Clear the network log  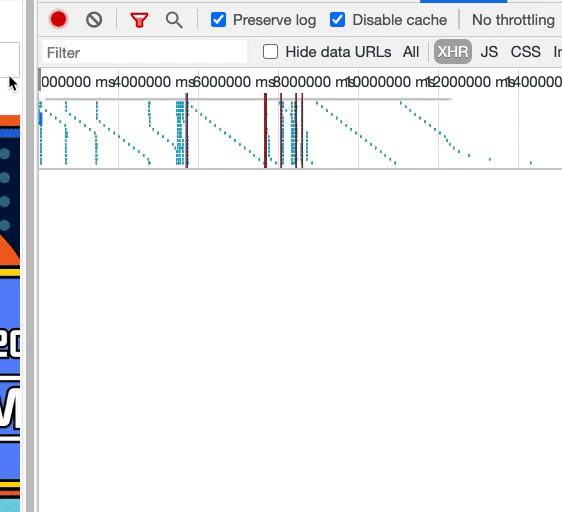(x=94, y=20)
